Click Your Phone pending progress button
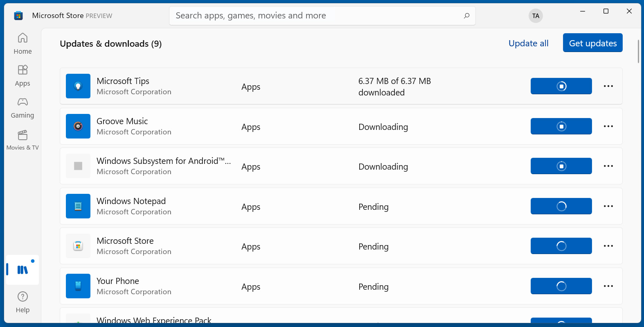 click(x=561, y=286)
